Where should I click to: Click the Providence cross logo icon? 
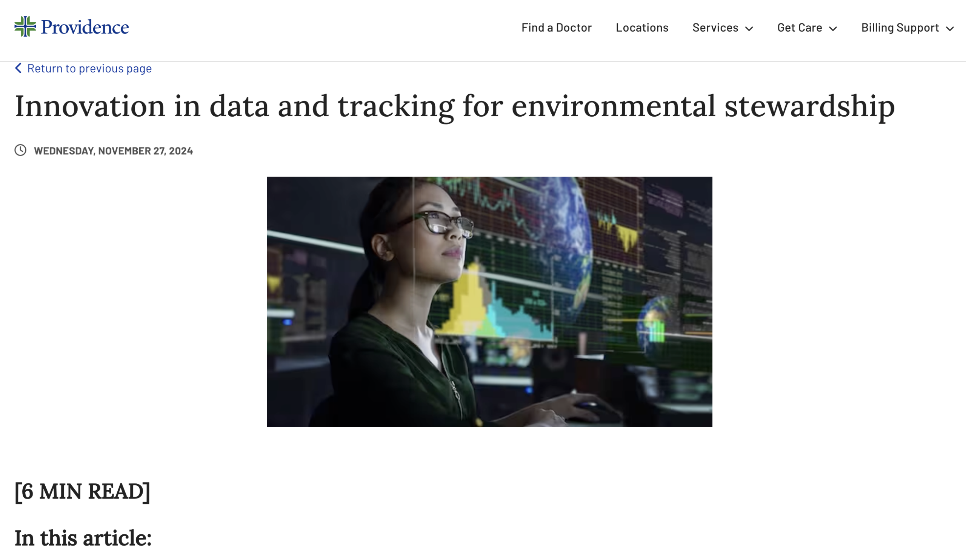click(25, 26)
